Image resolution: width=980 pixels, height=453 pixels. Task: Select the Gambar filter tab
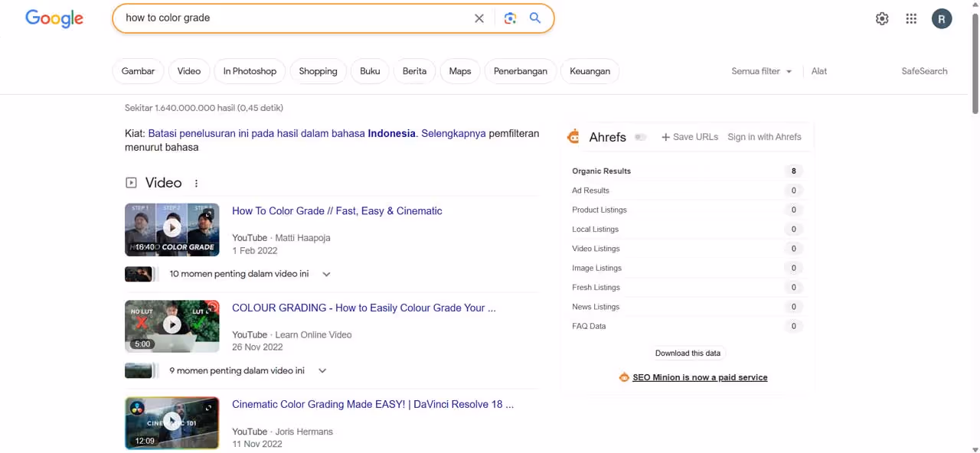[138, 71]
